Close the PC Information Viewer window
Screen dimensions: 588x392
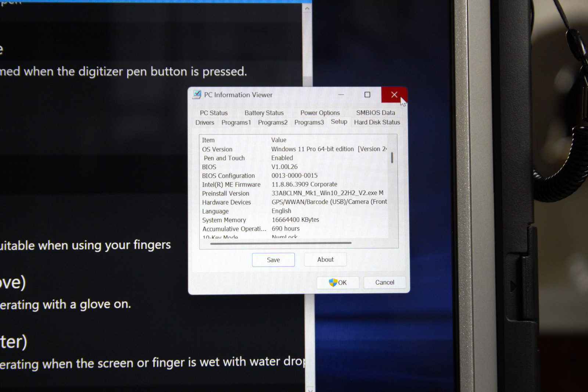click(x=394, y=95)
